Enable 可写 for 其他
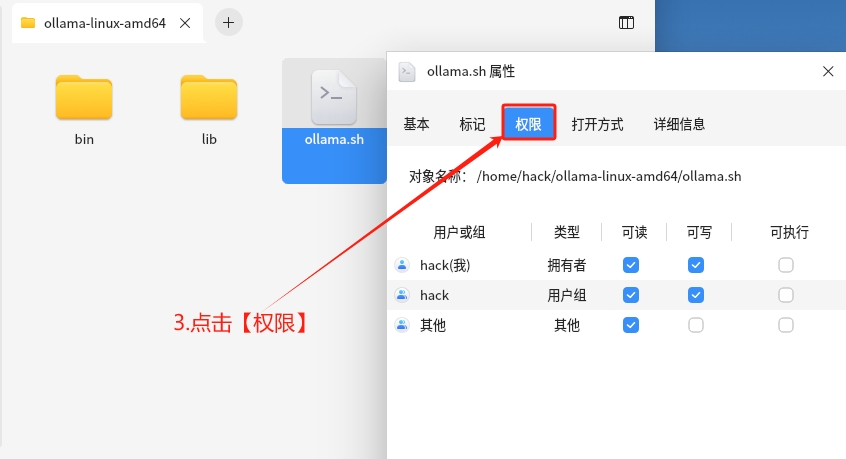The image size is (846, 459). point(696,325)
